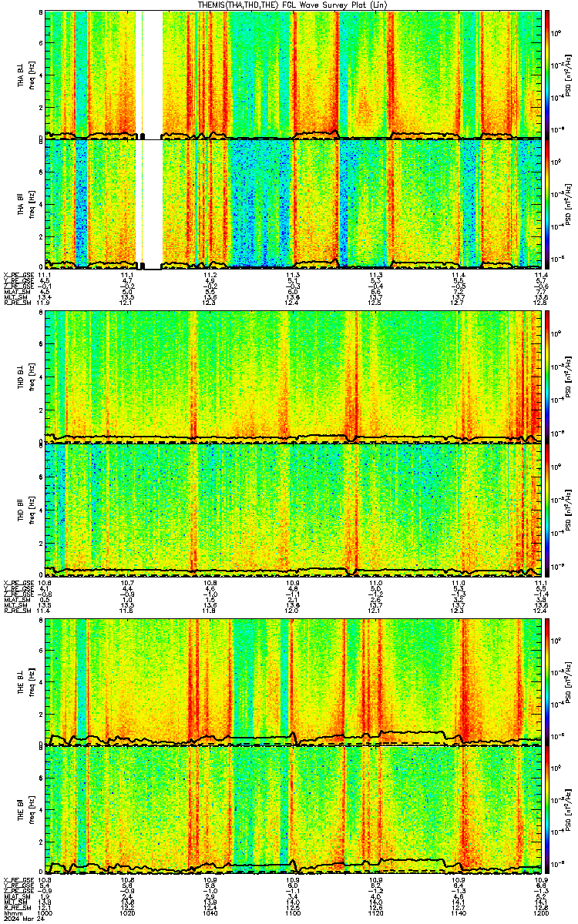578x924 pixels.
Task: Click the THE B-perpendicular y-axis label
Action: click(x=21, y=681)
